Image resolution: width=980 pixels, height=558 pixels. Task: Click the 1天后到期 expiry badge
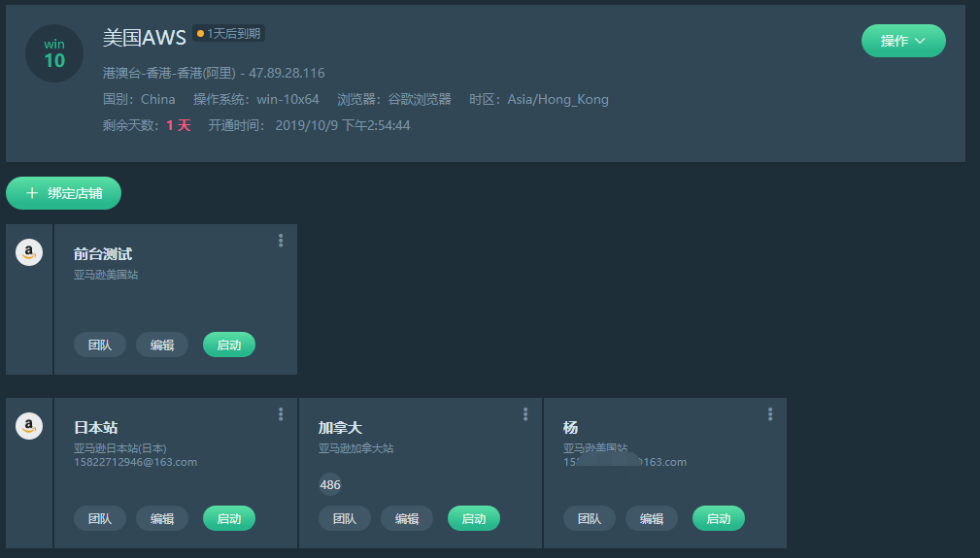point(229,34)
